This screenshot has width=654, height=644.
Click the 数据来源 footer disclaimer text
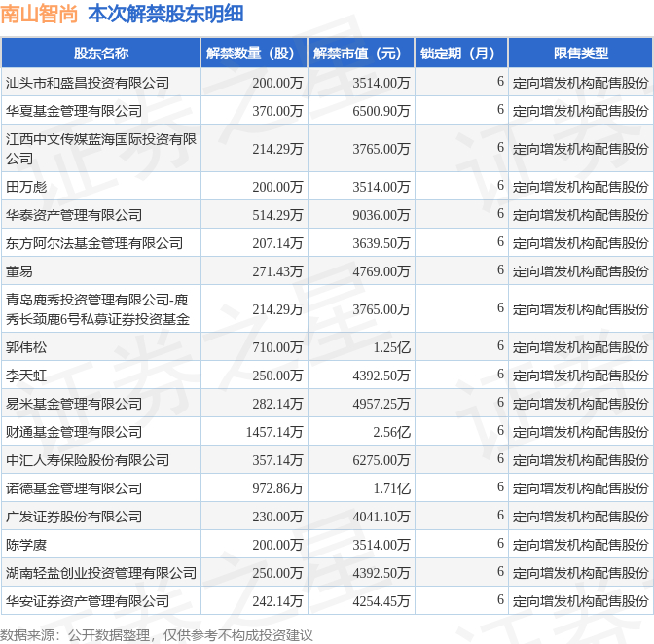point(157,635)
